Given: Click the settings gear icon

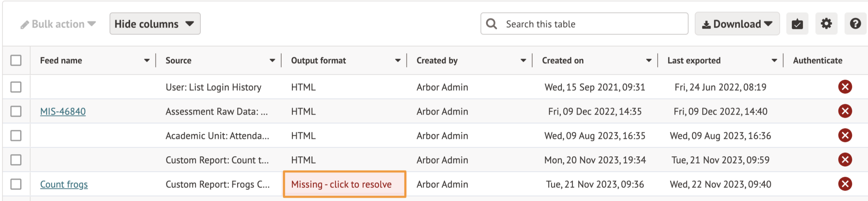Looking at the screenshot, I should (x=826, y=24).
